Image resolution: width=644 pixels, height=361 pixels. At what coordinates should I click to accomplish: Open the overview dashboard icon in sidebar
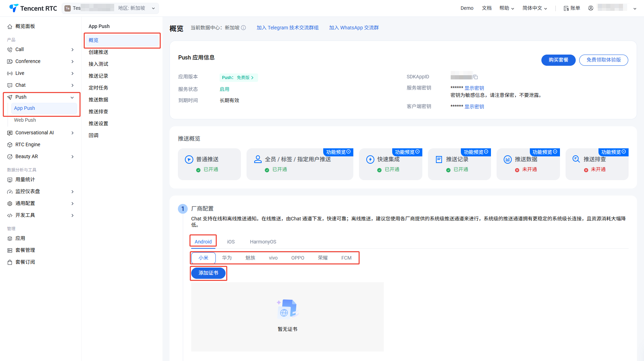pos(10,27)
